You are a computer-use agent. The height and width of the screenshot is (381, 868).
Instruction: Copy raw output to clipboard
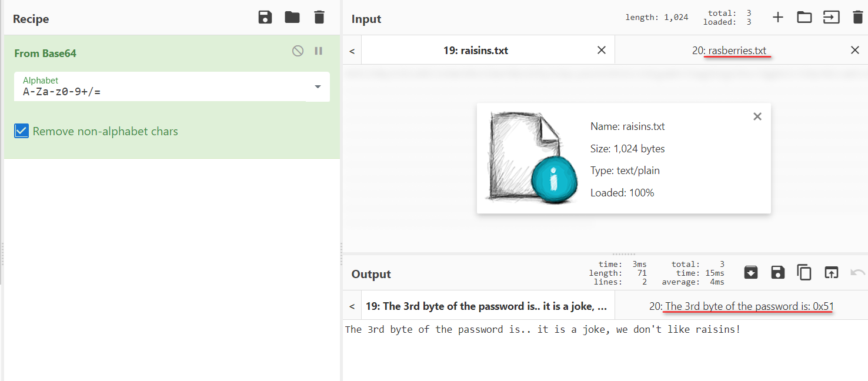(x=804, y=272)
